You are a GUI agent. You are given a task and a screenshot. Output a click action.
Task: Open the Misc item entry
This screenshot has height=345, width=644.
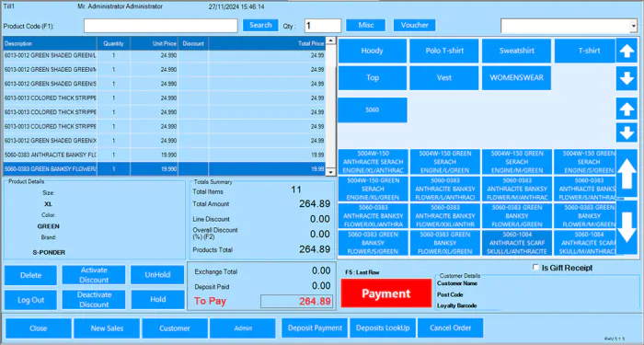(x=365, y=25)
